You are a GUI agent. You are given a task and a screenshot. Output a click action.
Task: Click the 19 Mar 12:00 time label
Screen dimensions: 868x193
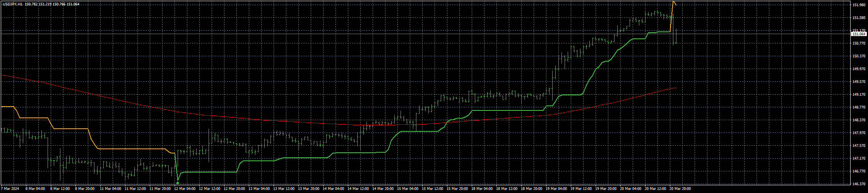(x=581, y=189)
